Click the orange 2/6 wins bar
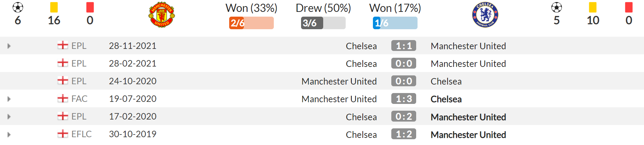644x145 pixels. coord(251,23)
